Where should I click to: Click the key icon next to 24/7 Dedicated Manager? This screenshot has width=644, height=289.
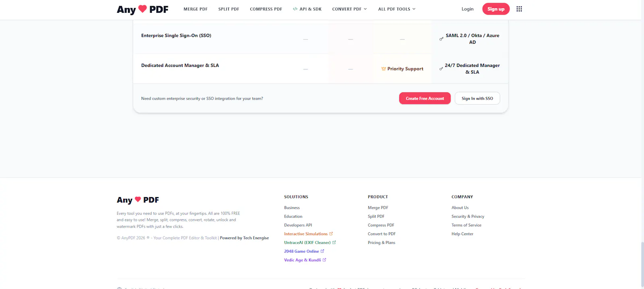pyautogui.click(x=441, y=69)
